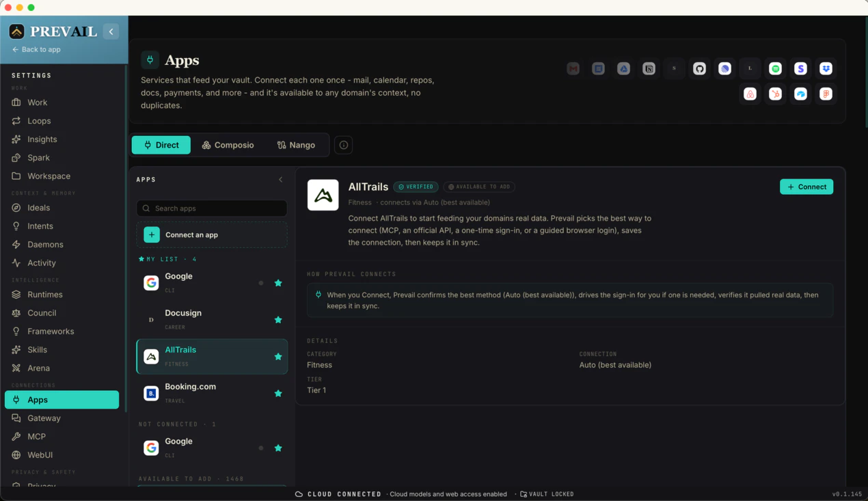Open Gateway in sidebar
The height and width of the screenshot is (501, 868).
(x=62, y=418)
